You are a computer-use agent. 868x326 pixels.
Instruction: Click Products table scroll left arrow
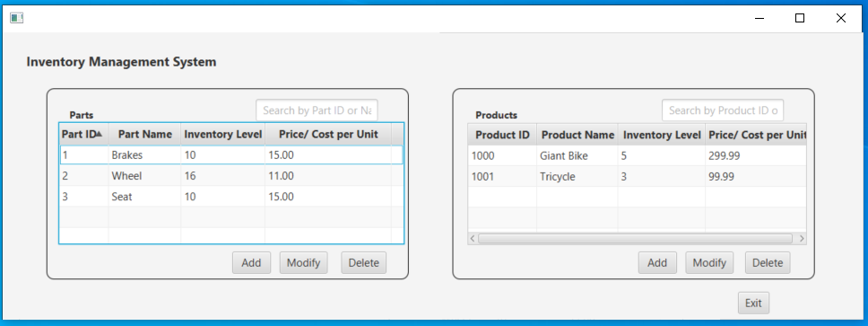tap(473, 238)
